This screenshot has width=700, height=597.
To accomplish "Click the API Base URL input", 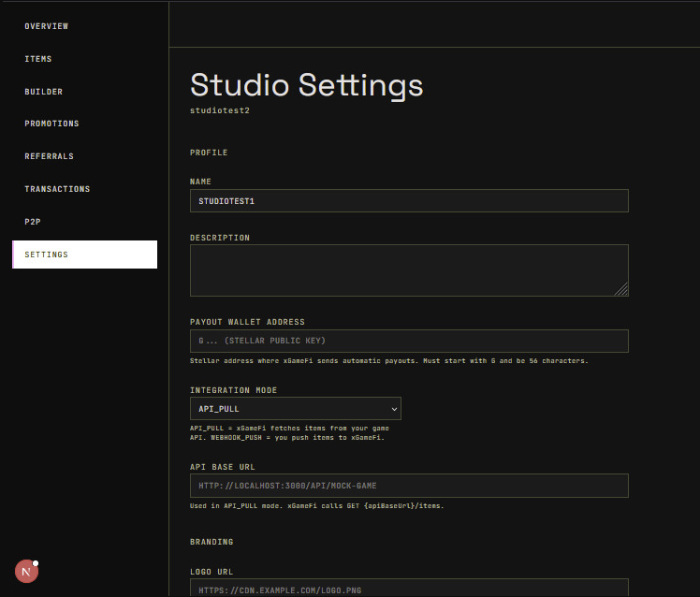I will (409, 486).
